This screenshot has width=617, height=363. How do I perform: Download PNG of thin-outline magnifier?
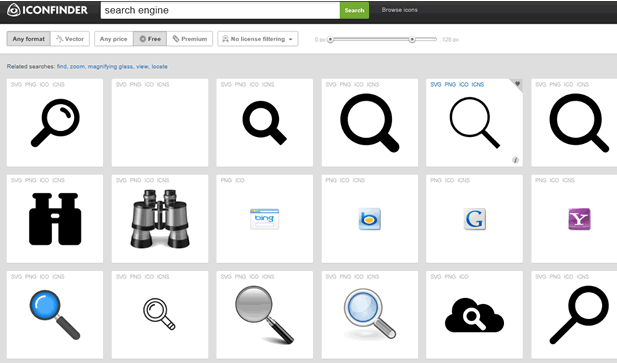(x=450, y=85)
